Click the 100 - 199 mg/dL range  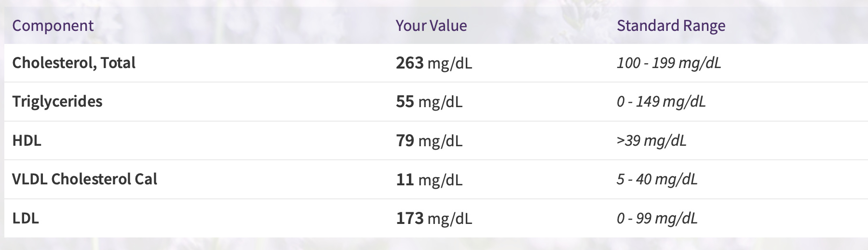point(669,63)
